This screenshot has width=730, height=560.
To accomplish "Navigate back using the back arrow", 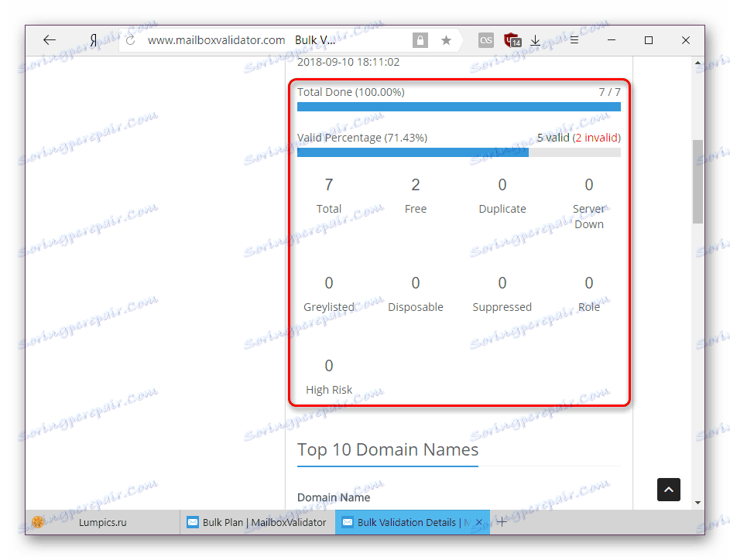I will click(48, 39).
